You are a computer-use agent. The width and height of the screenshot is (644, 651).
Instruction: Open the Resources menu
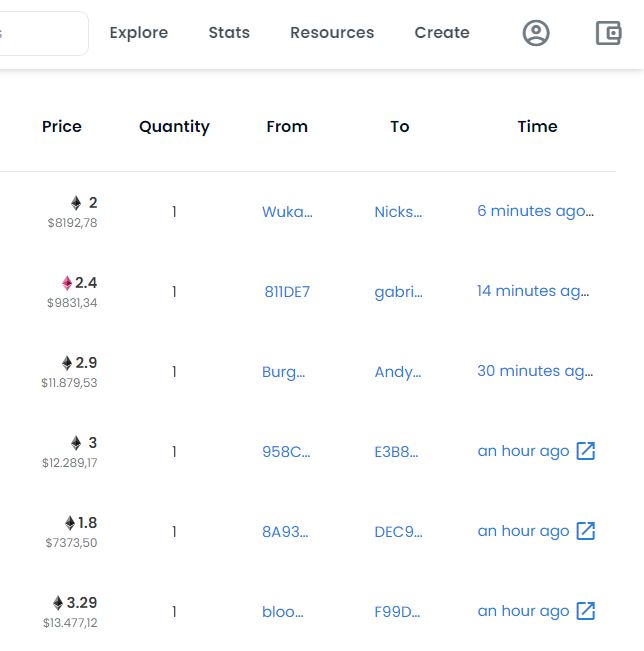[x=332, y=33]
